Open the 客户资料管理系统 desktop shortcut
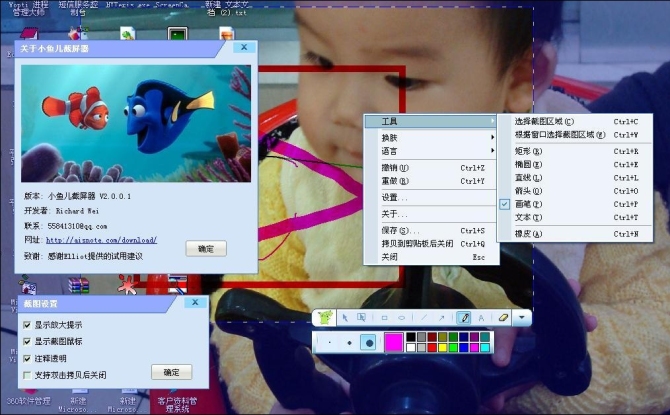 [x=177, y=404]
